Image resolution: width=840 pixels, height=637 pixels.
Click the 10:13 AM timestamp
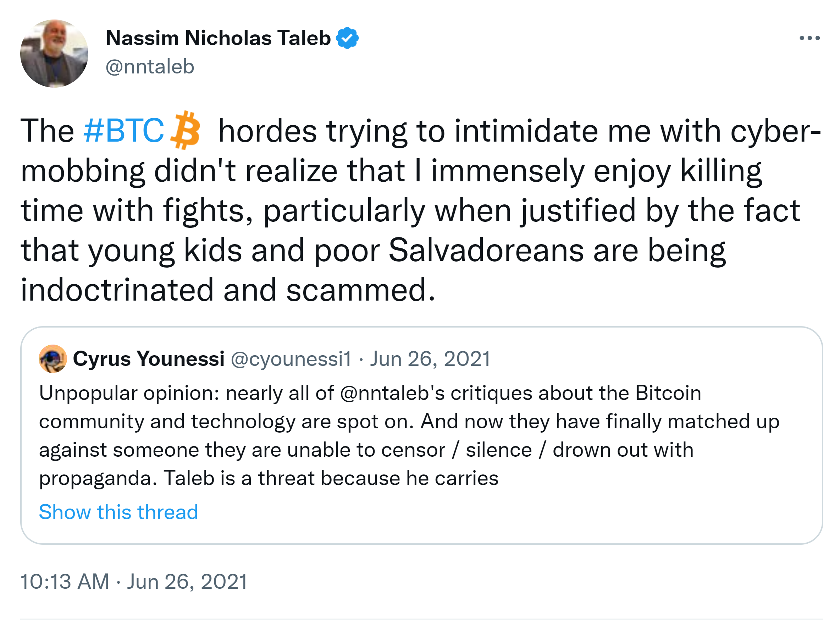point(65,582)
